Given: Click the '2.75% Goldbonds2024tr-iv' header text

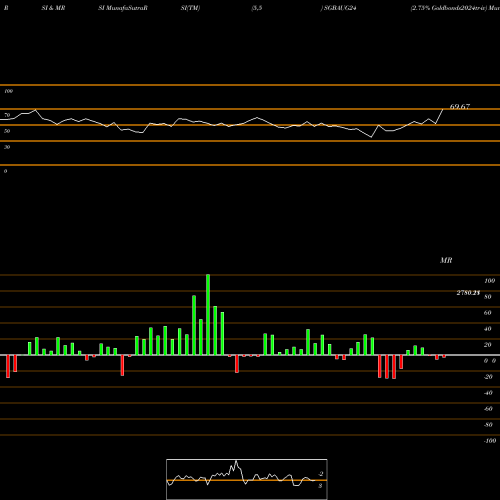Looking at the screenshot, I should click(x=448, y=8).
